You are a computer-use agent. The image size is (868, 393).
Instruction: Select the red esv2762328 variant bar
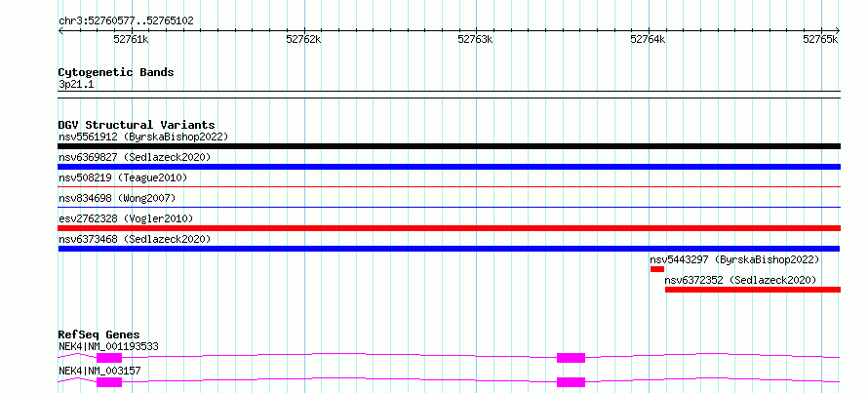(x=449, y=228)
